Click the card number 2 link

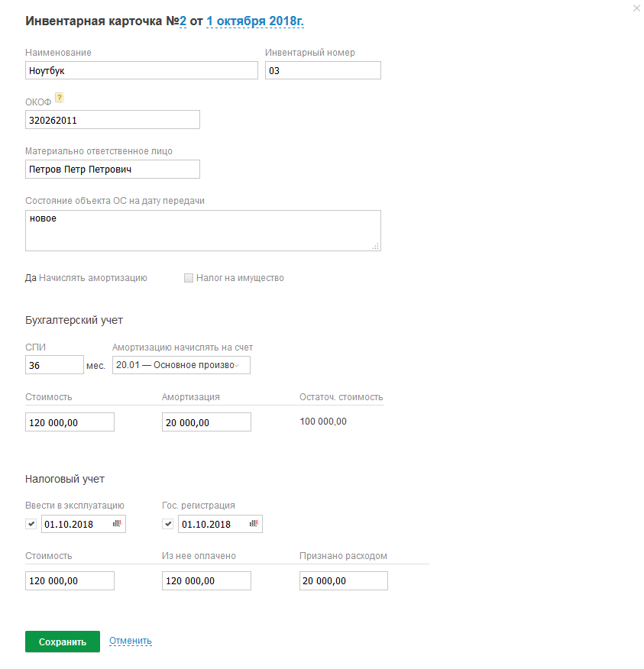[183, 21]
